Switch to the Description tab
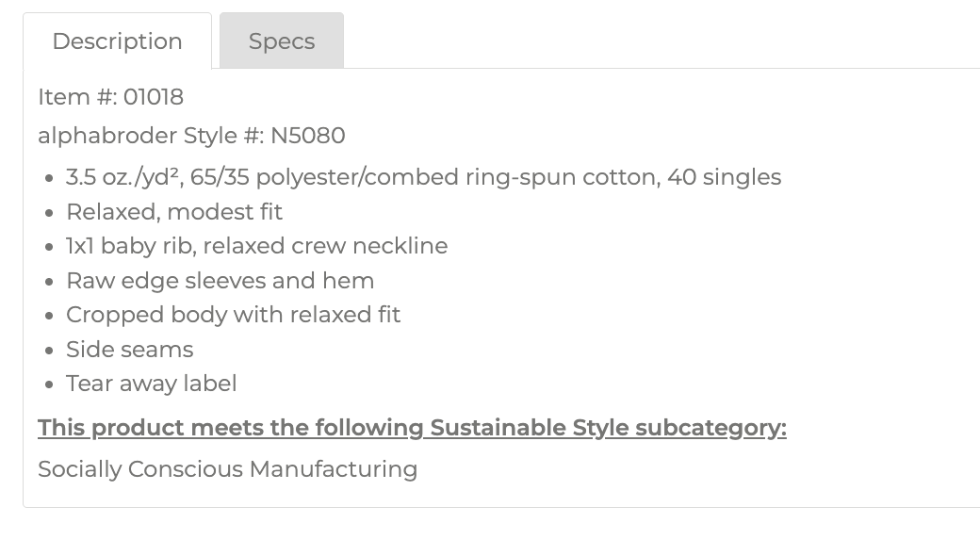The height and width of the screenshot is (556, 980). 117,41
